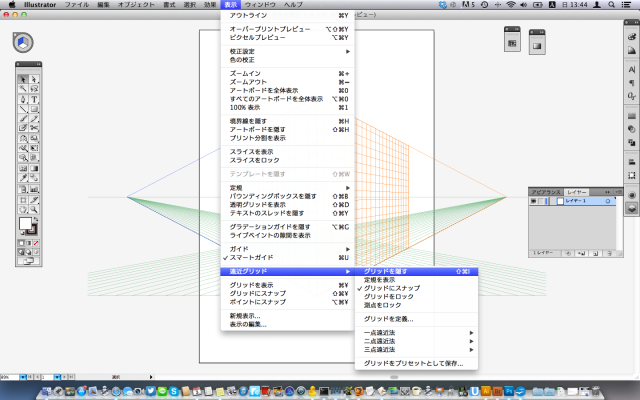Select the Rectangle tool

tap(34, 109)
